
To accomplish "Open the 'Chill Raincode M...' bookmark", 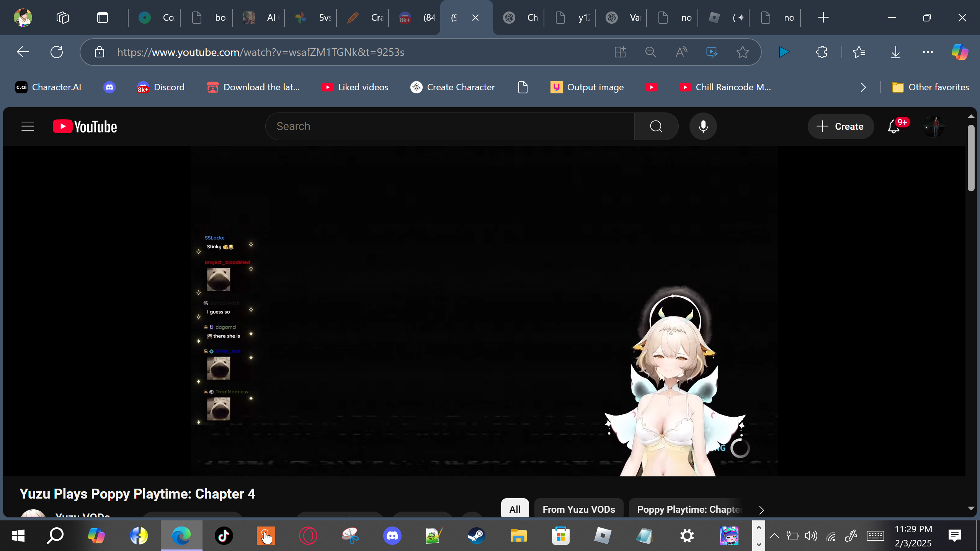I will click(x=725, y=87).
